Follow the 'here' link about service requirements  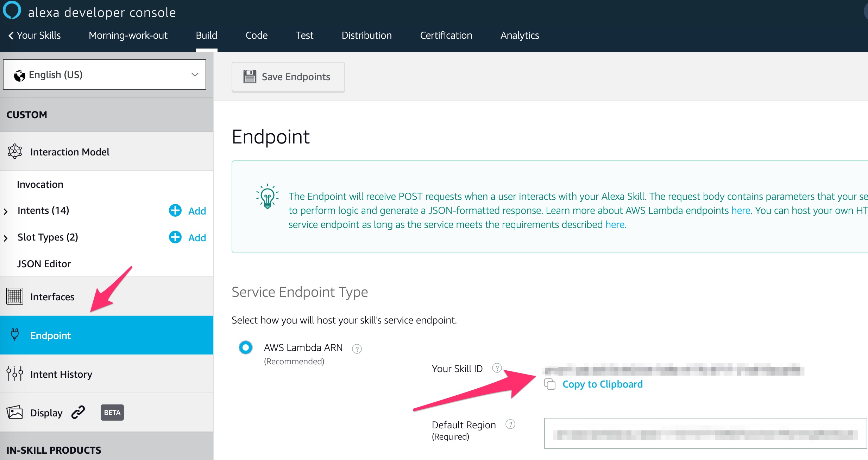(615, 224)
